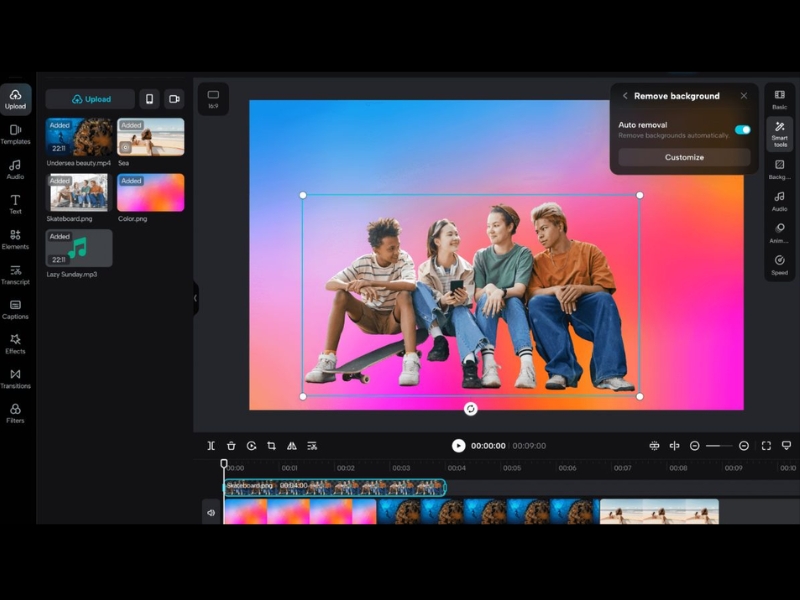Viewport: 800px width, 600px height.
Task: Select the crop tool in timeline toolbar
Action: click(271, 446)
